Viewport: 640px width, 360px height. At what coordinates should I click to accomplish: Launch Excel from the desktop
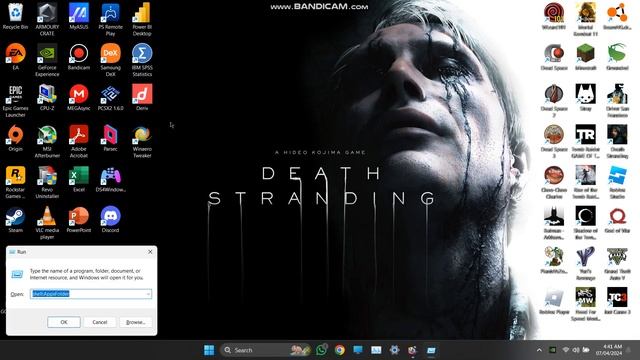[x=79, y=179]
